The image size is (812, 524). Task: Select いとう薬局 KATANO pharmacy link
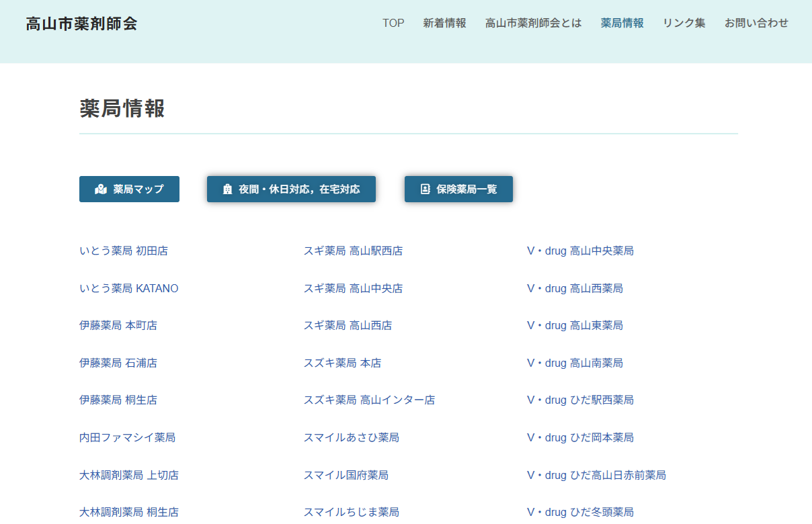[x=129, y=288]
